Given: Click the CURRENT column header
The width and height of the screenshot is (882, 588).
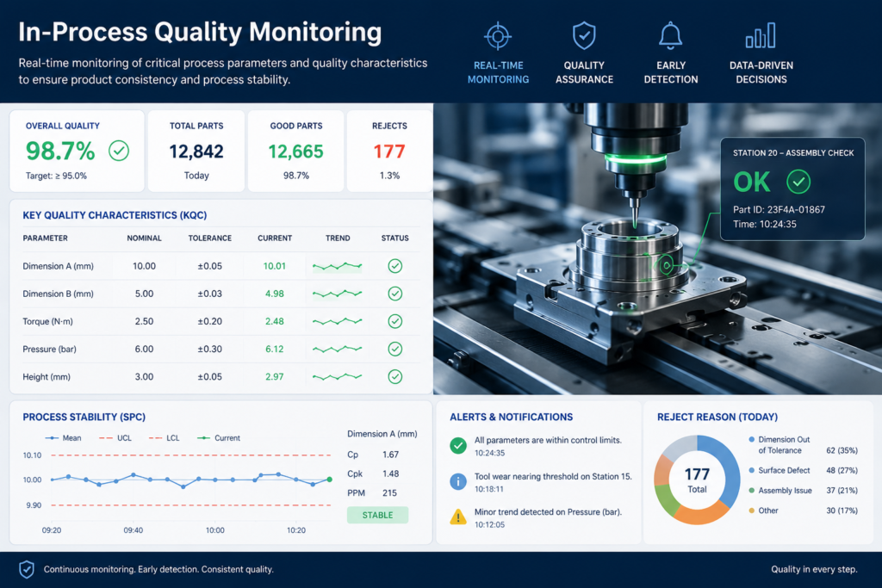Looking at the screenshot, I should click(x=275, y=238).
